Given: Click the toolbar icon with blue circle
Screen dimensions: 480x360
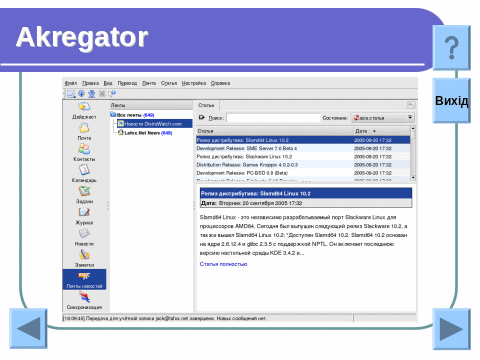Looking at the screenshot, I should [x=111, y=94].
